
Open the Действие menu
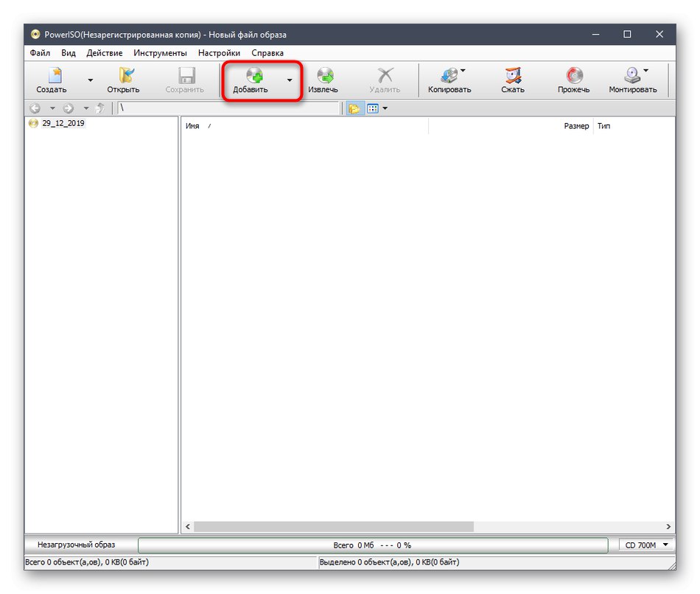coord(105,53)
